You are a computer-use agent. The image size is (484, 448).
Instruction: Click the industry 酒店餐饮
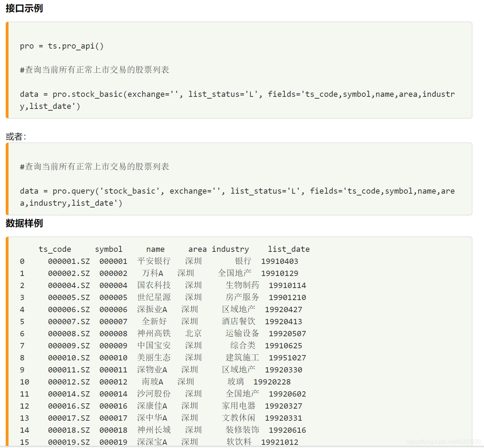239,322
